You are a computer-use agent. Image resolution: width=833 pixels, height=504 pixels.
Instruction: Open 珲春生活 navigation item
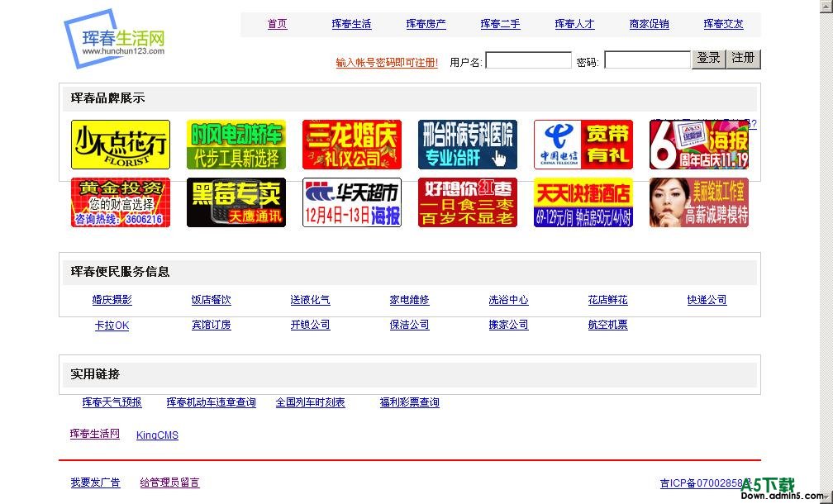click(x=352, y=24)
